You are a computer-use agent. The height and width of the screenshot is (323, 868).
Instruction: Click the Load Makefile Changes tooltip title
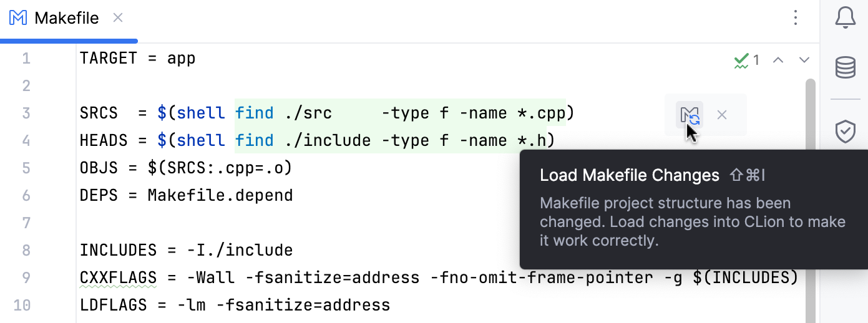coord(629,176)
